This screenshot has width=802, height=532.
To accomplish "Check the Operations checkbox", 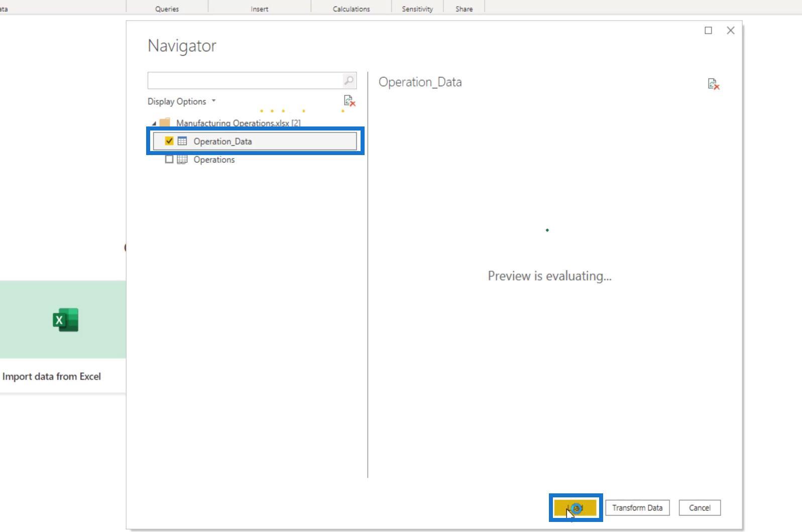I will (x=169, y=159).
